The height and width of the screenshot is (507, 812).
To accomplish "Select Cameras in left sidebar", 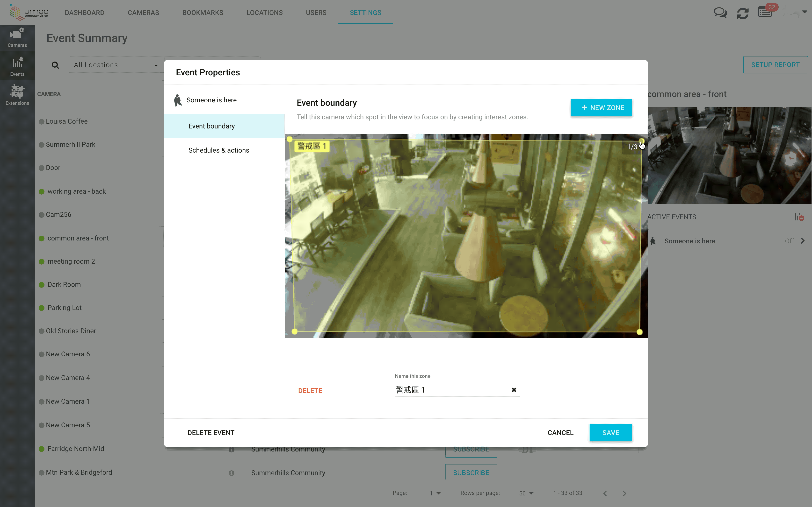I will click(17, 38).
